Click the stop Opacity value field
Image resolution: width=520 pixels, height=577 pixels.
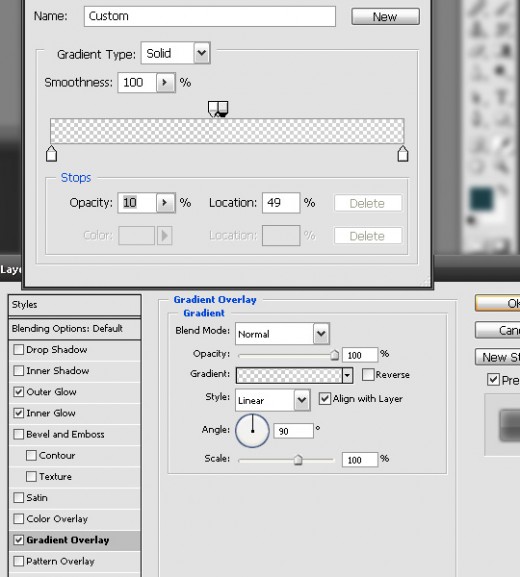click(x=137, y=202)
